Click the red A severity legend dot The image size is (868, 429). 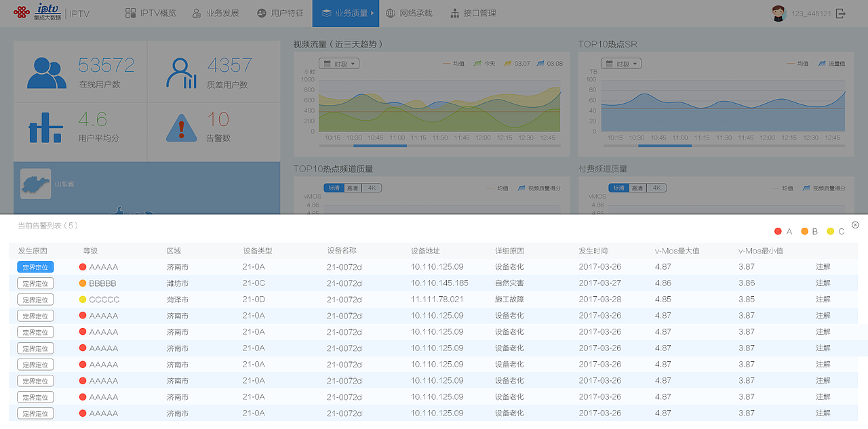tap(778, 231)
